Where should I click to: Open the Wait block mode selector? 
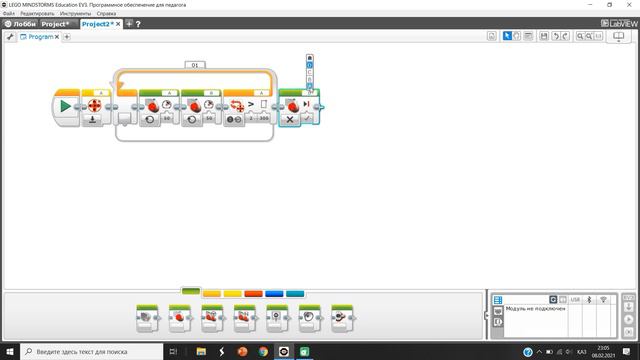pos(92,120)
